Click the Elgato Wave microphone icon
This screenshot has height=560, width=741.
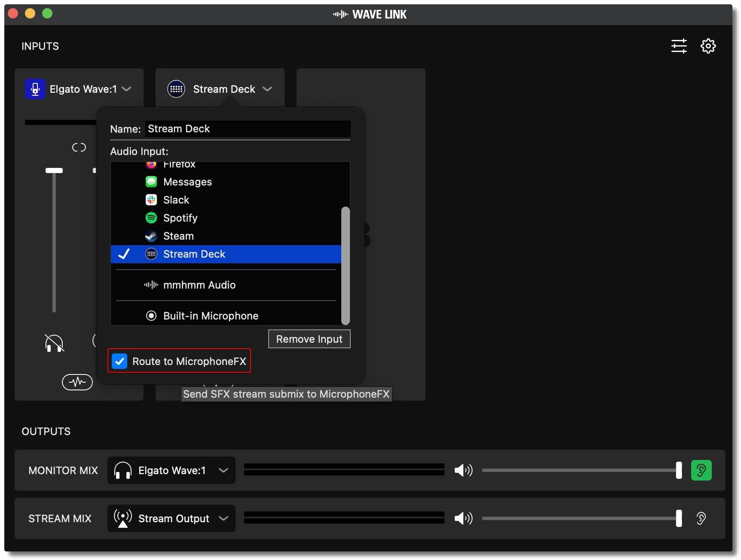pyautogui.click(x=35, y=89)
